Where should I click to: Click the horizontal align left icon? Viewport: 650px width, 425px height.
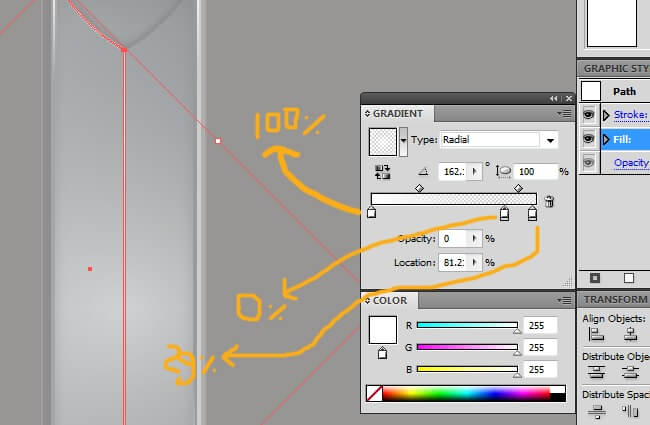[x=596, y=334]
